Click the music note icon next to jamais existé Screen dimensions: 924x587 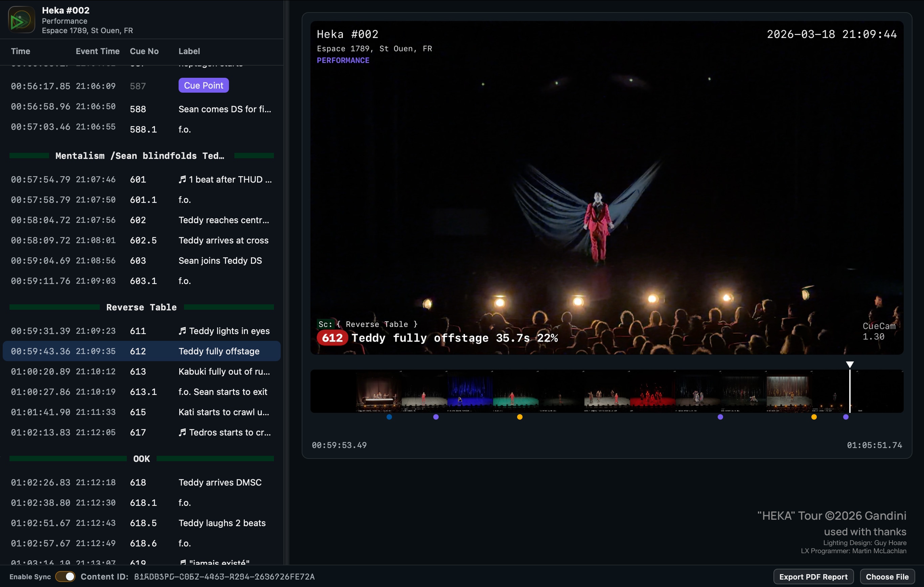(x=183, y=562)
